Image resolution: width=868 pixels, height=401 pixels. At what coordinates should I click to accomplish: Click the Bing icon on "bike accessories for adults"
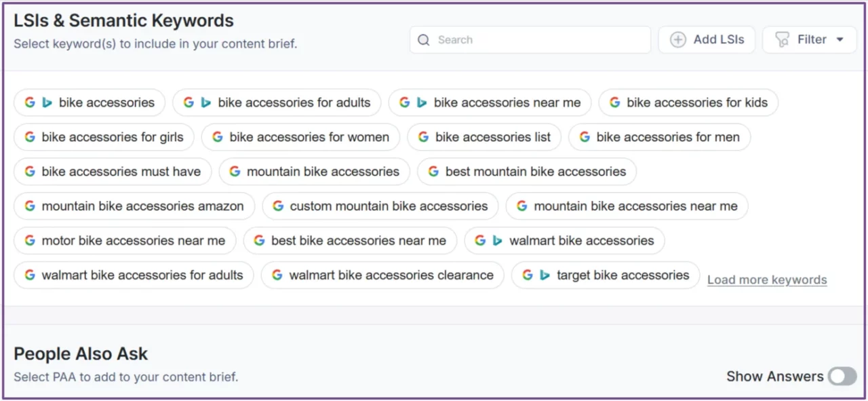coord(206,102)
